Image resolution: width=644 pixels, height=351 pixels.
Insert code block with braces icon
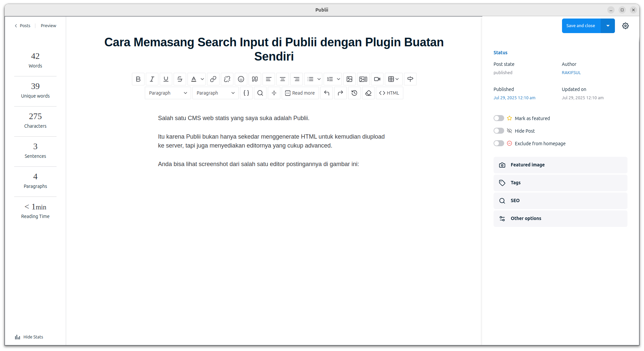point(246,93)
